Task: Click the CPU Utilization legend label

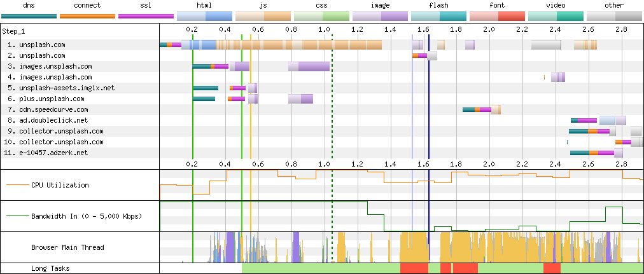Action: [60, 186]
